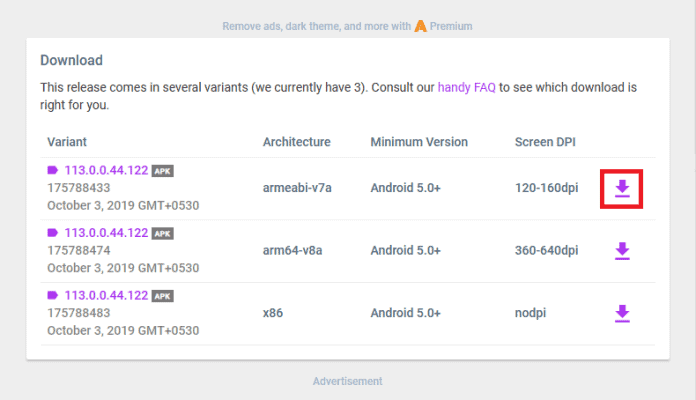Click the Minimum Version column header
Image resolution: width=696 pixels, height=400 pixels.
coord(417,141)
